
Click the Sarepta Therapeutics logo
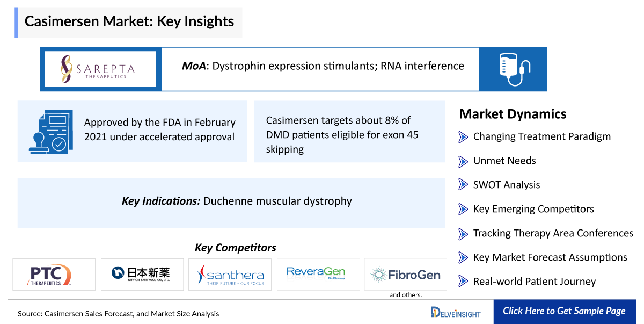pos(100,69)
